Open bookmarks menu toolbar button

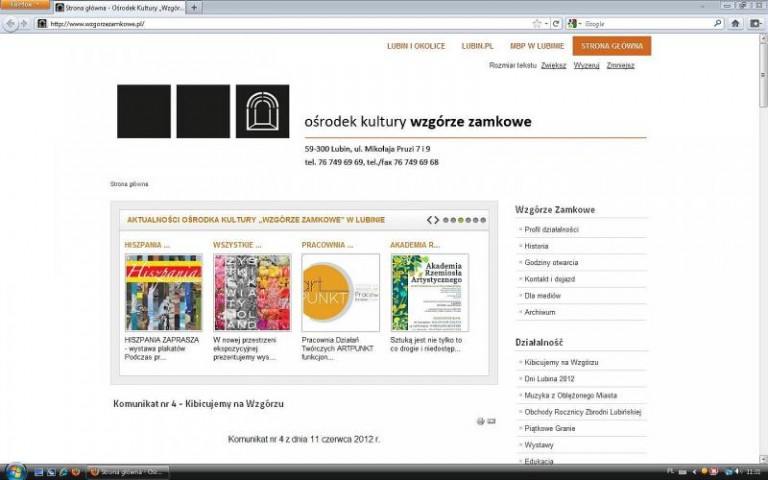(x=756, y=24)
